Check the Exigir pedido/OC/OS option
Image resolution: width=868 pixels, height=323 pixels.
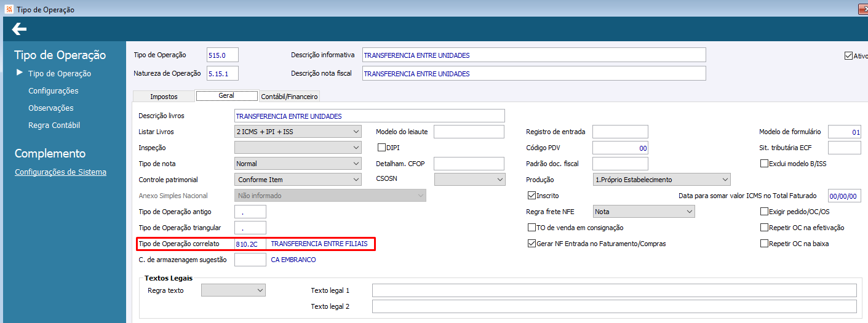[x=765, y=212]
